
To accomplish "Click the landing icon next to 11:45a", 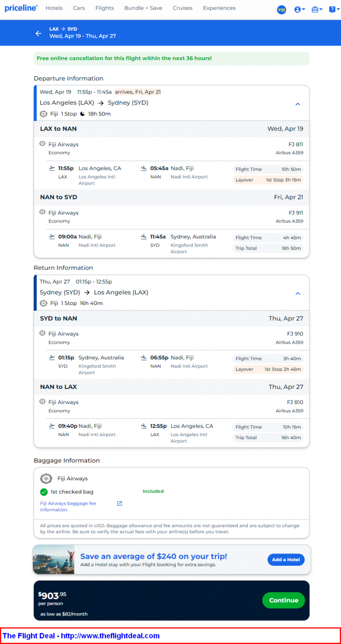I will pos(144,236).
